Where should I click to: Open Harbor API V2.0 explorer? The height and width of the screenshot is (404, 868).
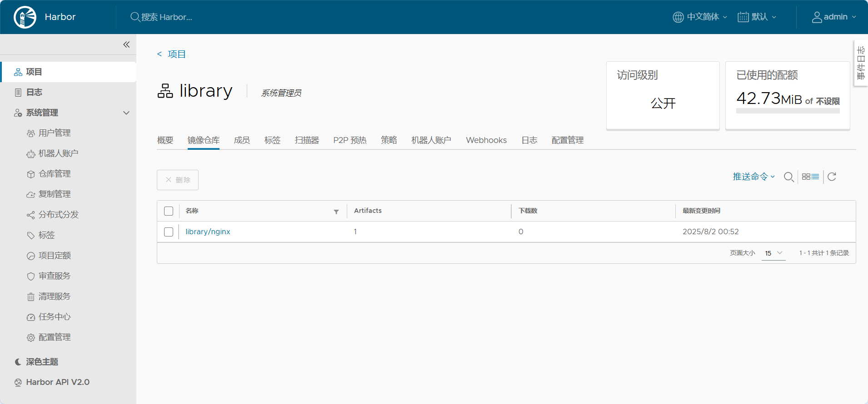click(58, 382)
